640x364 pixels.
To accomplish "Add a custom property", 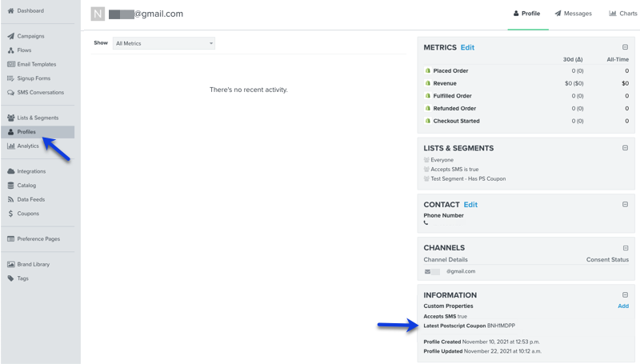I will [622, 306].
